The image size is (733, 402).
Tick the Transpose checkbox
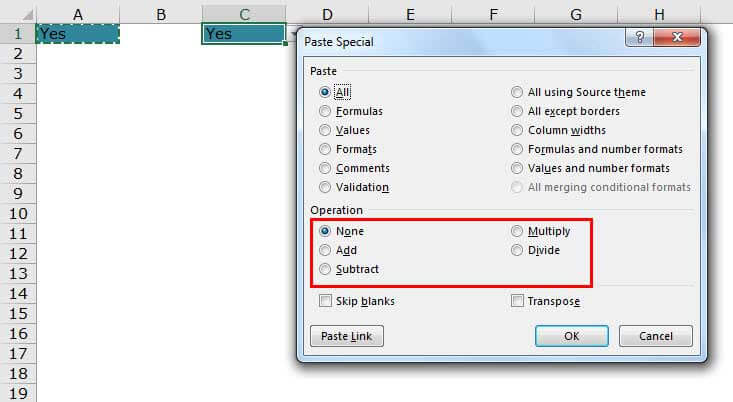pos(517,301)
